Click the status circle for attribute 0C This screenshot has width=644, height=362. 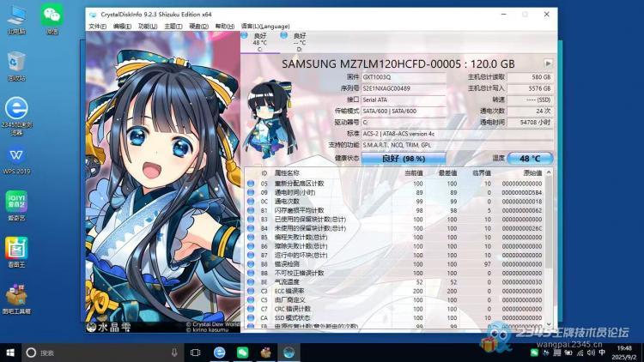coord(251,202)
